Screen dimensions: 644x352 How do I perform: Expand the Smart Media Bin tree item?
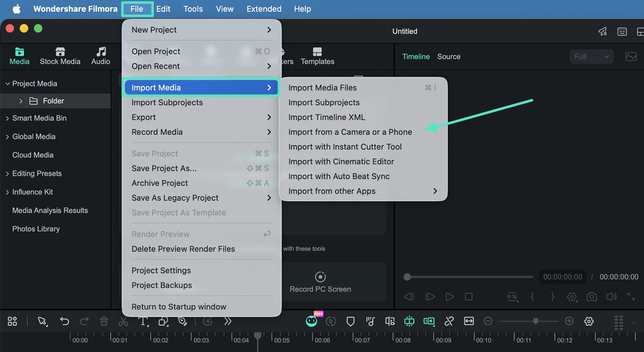(7, 118)
